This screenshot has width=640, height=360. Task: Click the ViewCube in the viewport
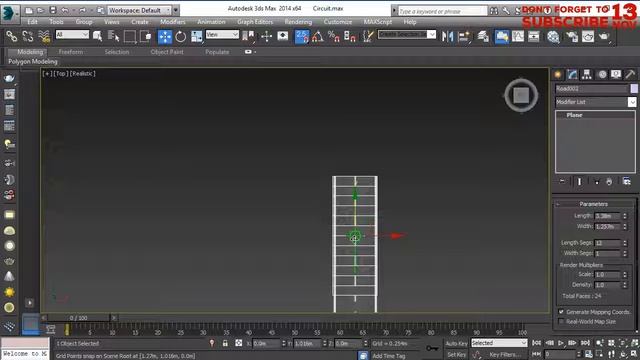[521, 96]
